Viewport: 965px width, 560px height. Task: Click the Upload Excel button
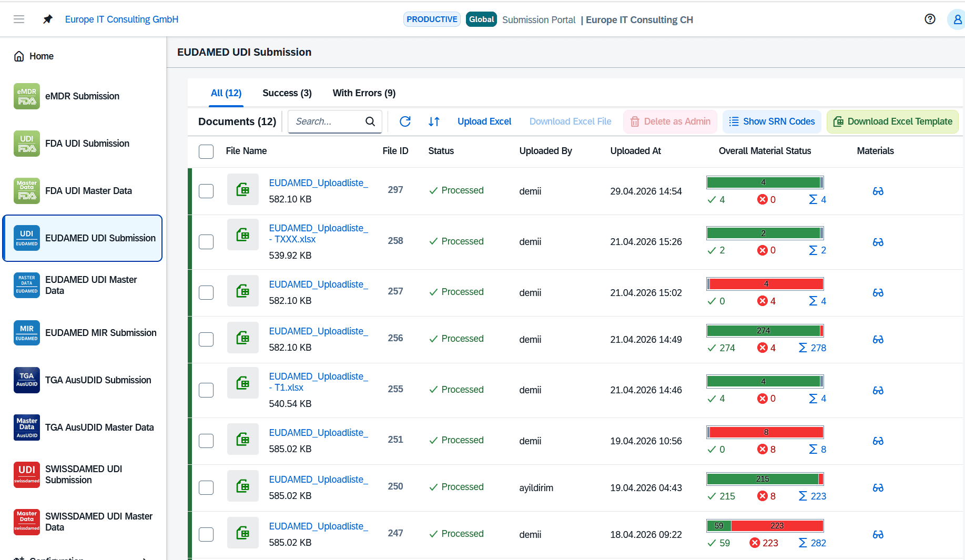click(484, 121)
